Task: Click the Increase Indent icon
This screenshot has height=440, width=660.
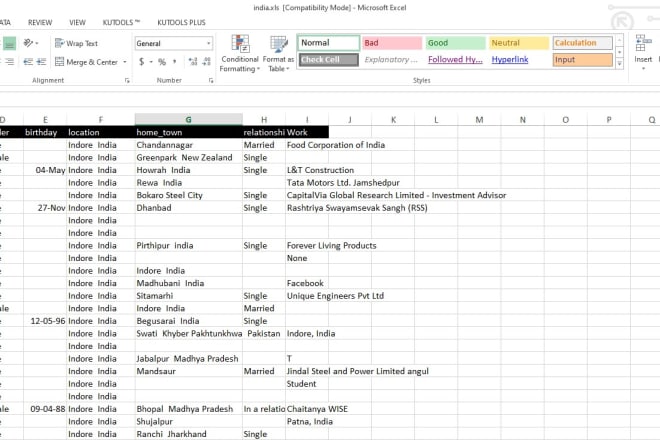Action: (41, 62)
